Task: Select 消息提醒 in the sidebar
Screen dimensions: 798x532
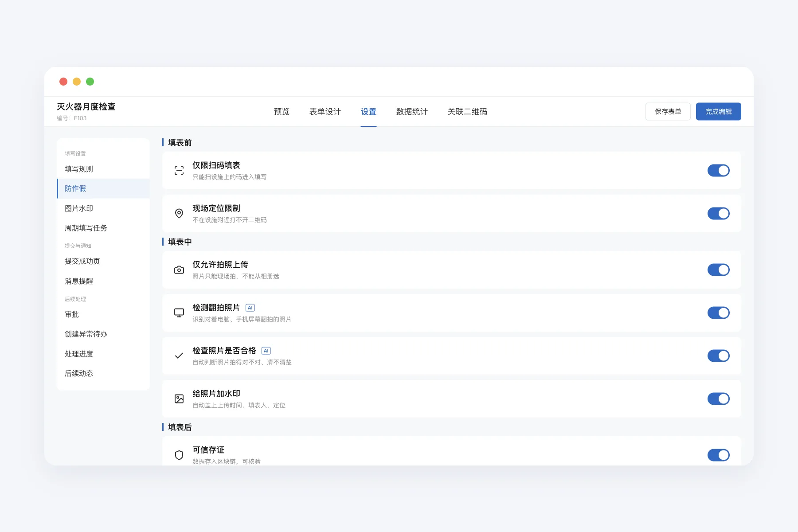Action: (x=103, y=281)
